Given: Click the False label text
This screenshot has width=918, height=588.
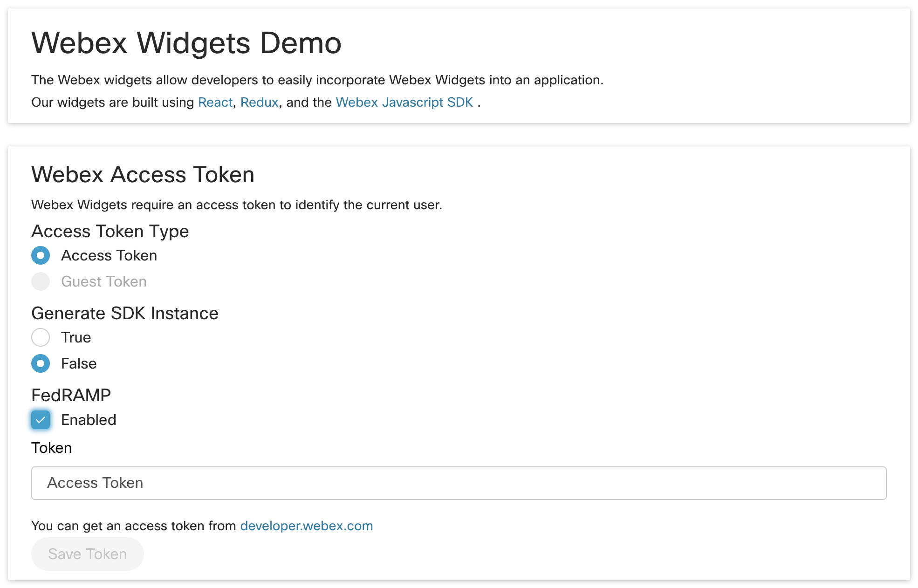Looking at the screenshot, I should tap(79, 363).
